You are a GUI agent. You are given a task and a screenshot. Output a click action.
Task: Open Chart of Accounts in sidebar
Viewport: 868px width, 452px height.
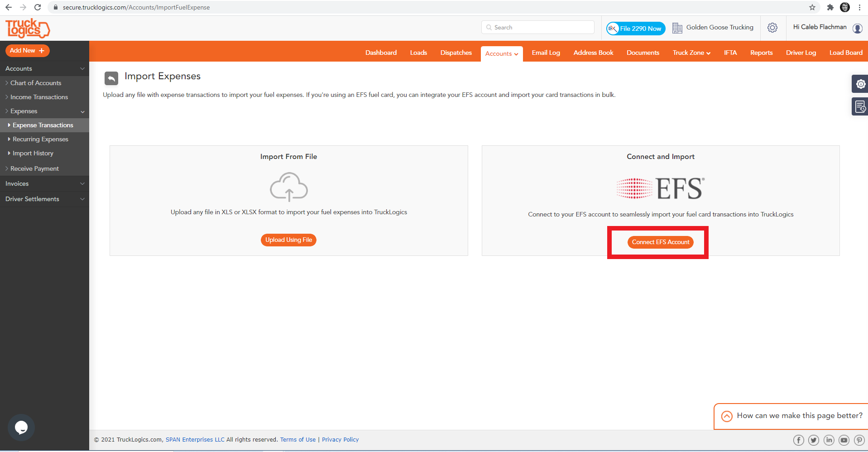(36, 83)
